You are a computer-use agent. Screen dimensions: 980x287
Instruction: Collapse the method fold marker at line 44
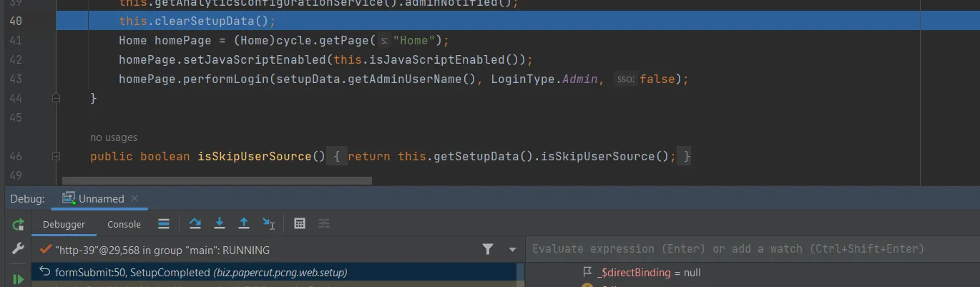pyautogui.click(x=56, y=98)
